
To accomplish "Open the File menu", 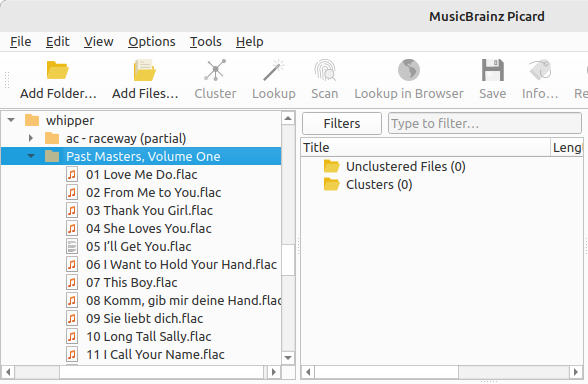I will click(x=21, y=42).
